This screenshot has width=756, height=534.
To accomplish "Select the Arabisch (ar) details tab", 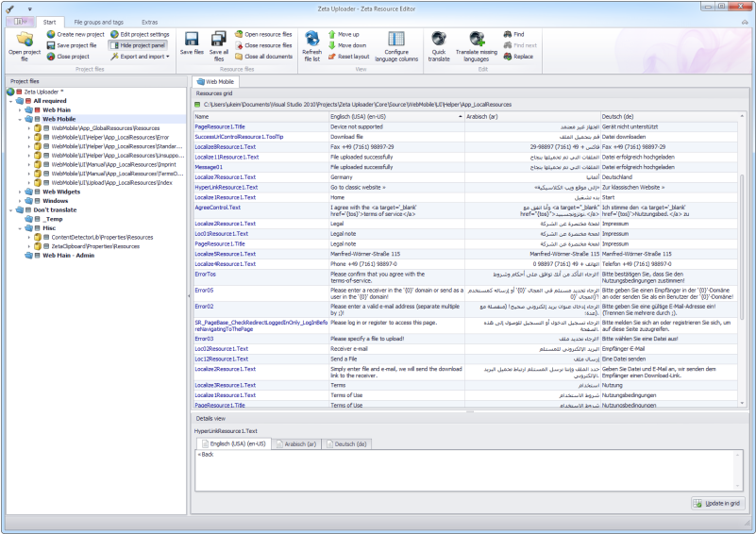I will pos(296,442).
